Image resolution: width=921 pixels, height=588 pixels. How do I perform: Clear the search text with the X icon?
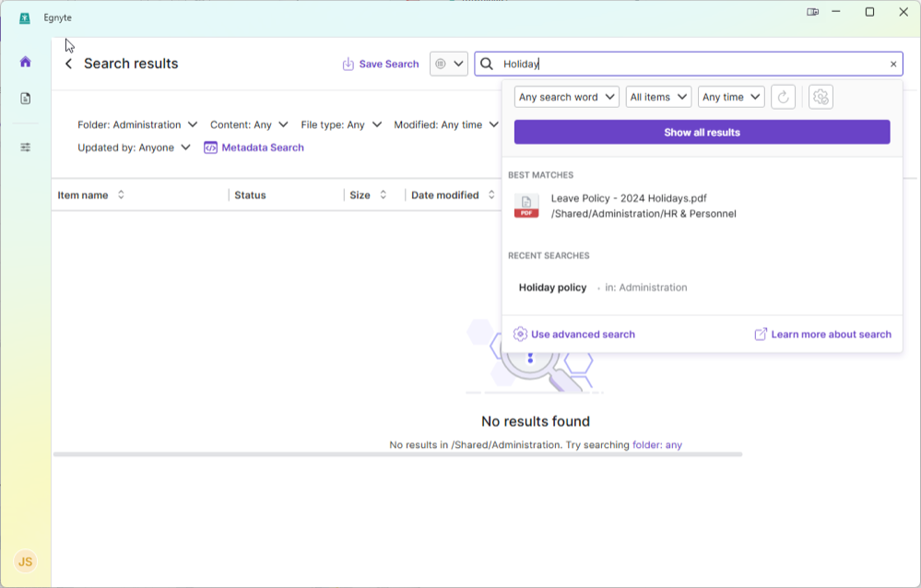[x=892, y=65]
